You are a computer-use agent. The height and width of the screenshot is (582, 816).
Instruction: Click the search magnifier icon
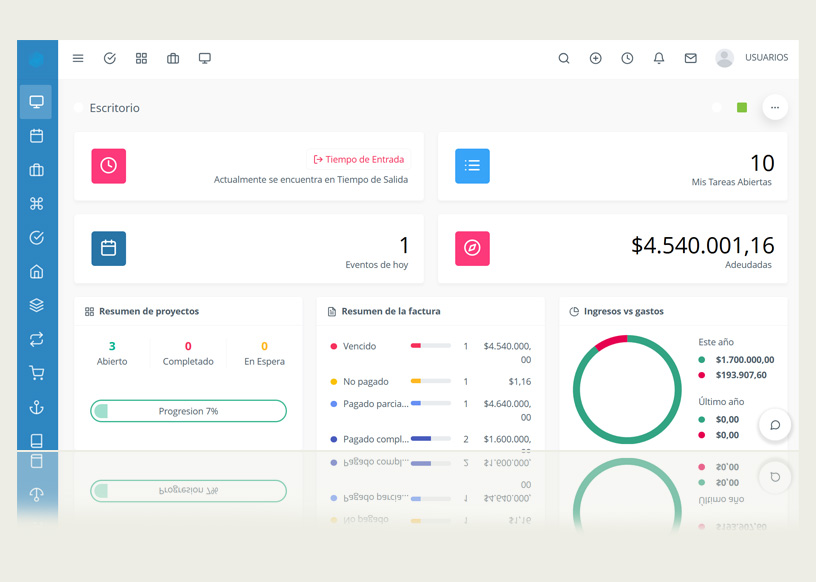click(564, 59)
